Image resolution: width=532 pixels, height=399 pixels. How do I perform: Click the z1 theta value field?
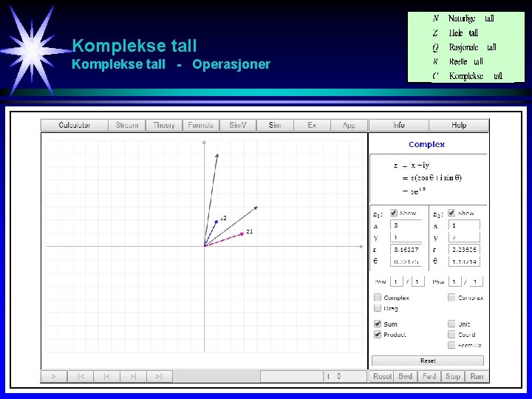[x=406, y=262]
